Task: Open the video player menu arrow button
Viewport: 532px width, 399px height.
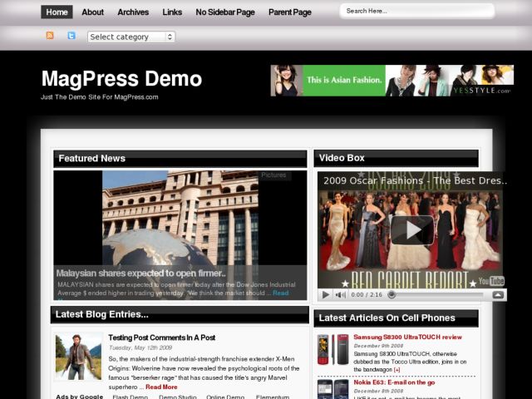Action: 498,295
